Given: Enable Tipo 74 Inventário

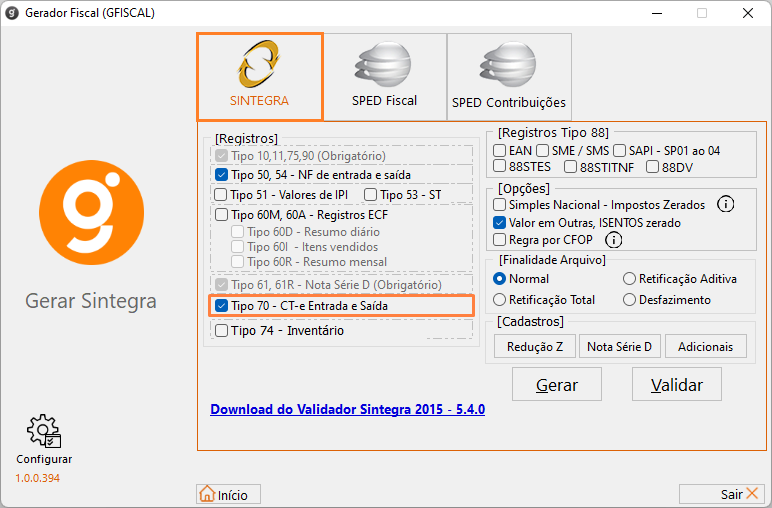Looking at the screenshot, I should click(x=222, y=330).
